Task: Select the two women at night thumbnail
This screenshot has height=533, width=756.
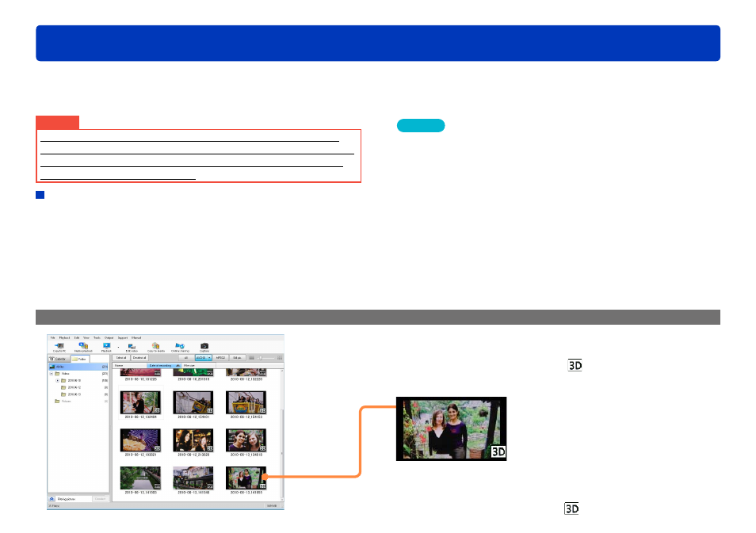Action: pos(193,440)
